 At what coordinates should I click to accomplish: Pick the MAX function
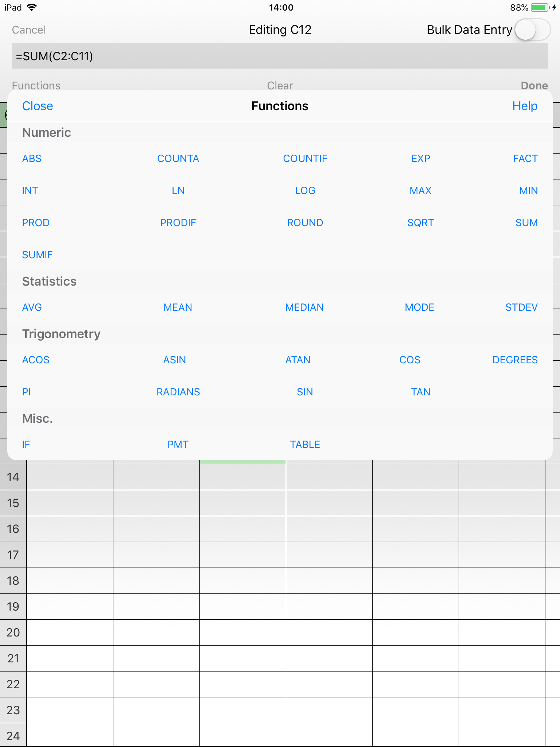click(x=421, y=191)
